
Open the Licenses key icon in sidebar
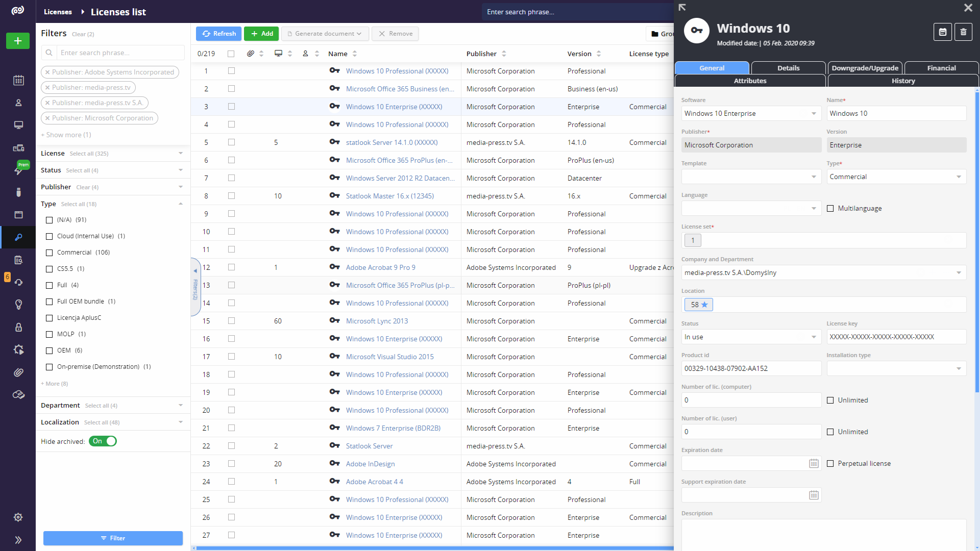click(x=18, y=237)
